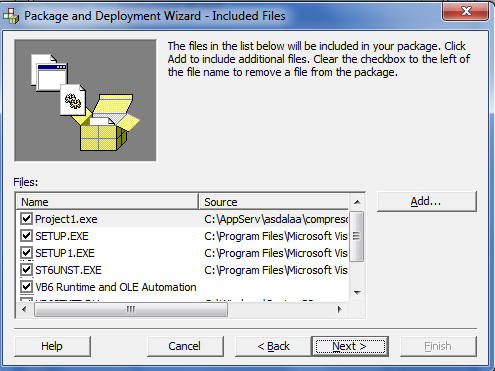Uncheck VB6 Runtime and OLE Automation

coord(26,287)
